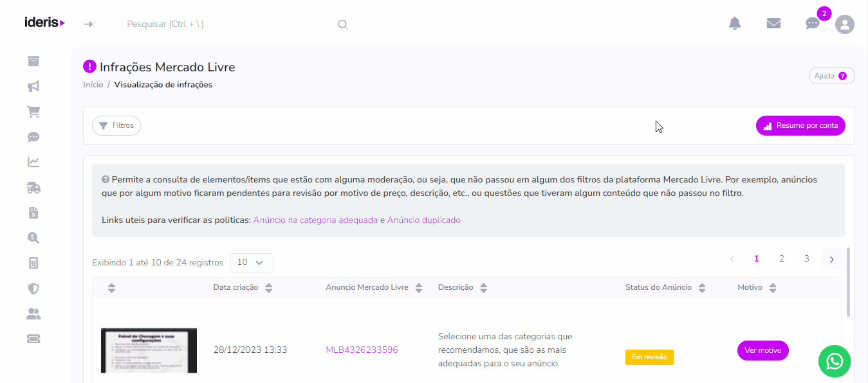Click the shield icon in sidebar
Screen dimensions: 868x383
(x=33, y=288)
